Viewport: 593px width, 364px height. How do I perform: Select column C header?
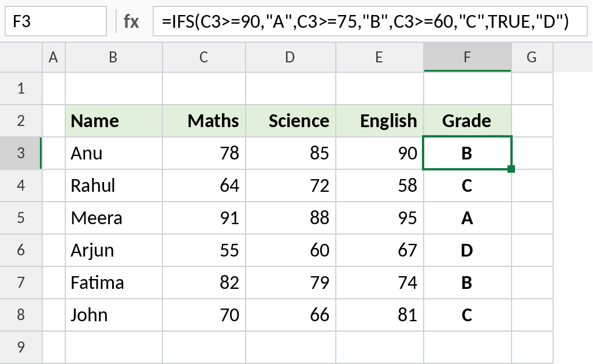204,57
